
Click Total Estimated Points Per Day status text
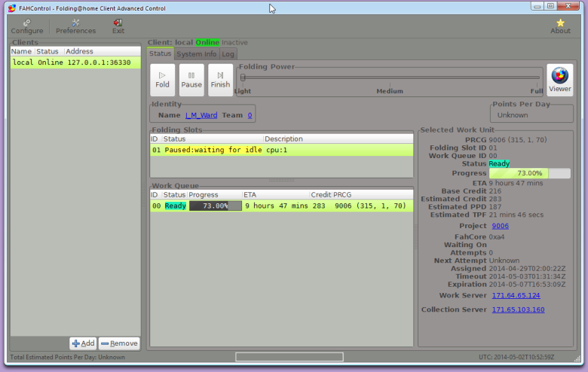click(x=68, y=357)
